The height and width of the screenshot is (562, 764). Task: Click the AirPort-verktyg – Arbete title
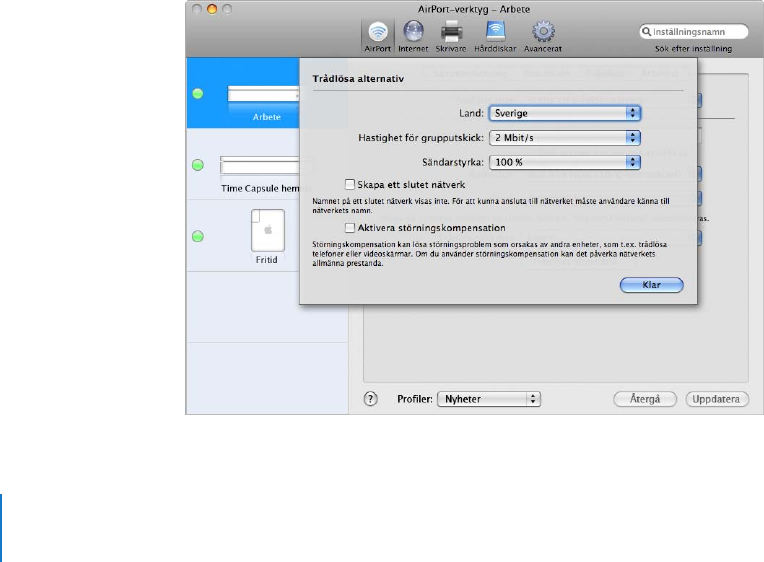click(x=474, y=9)
